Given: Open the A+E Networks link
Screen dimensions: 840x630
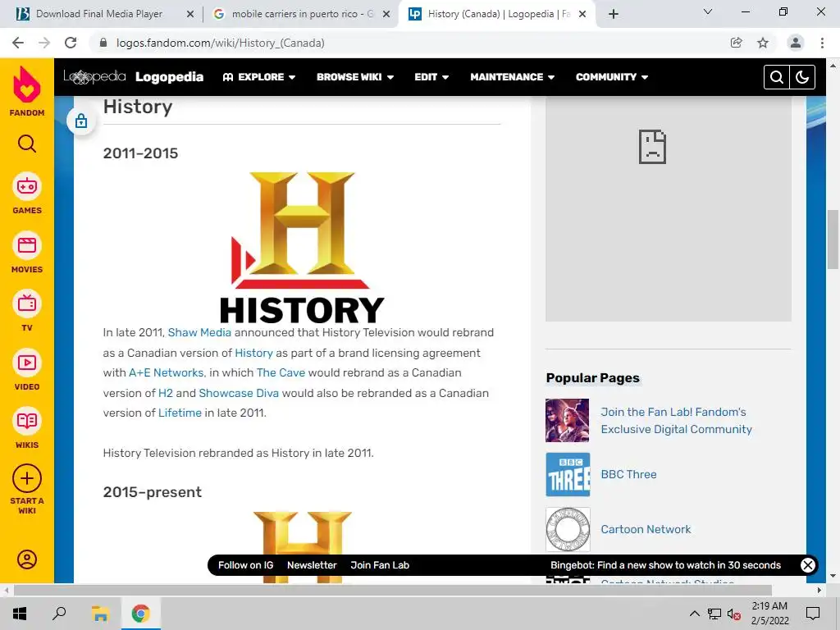Looking at the screenshot, I should [166, 372].
